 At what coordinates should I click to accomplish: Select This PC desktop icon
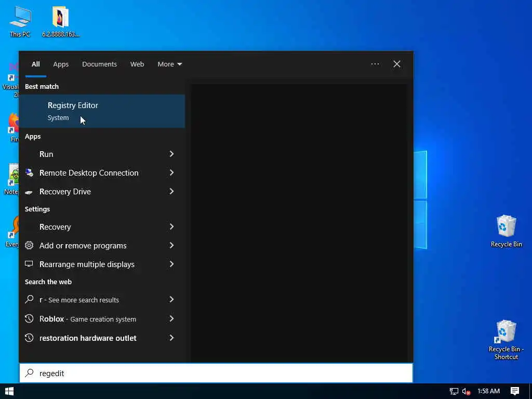tap(20, 21)
